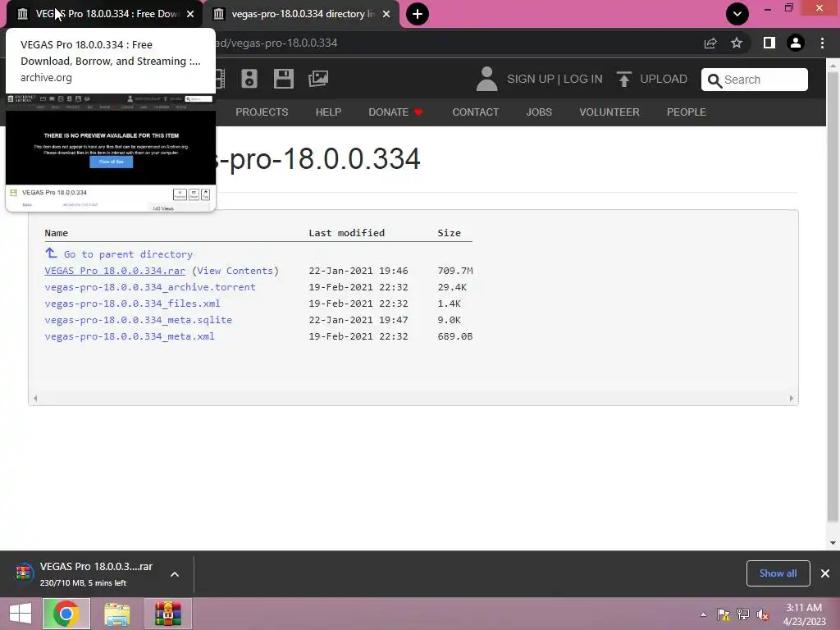This screenshot has width=840, height=630.
Task: Click the search magnifier icon
Action: click(x=714, y=80)
